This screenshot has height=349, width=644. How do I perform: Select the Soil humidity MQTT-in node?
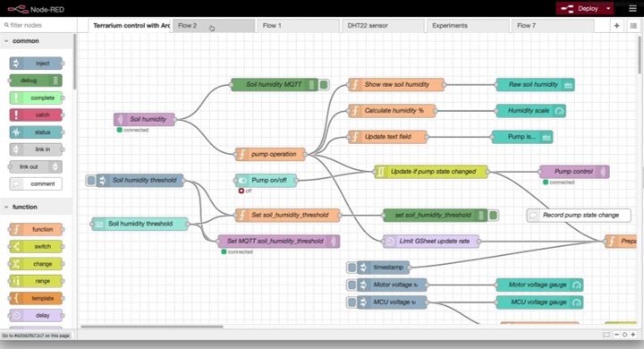[145, 119]
